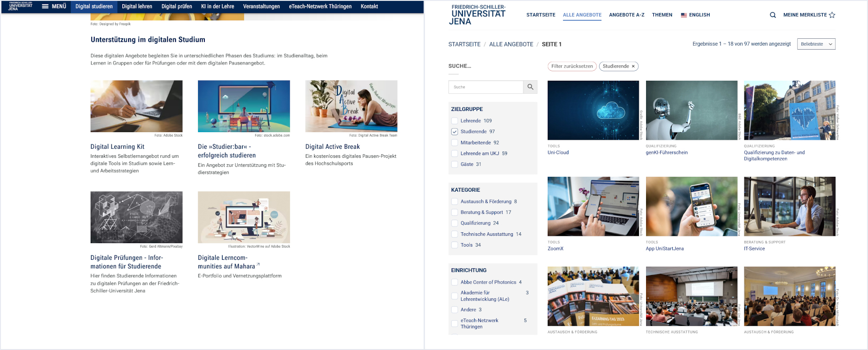Switch language via the English flag icon
Image resolution: width=868 pixels, height=350 pixels.
pos(684,15)
